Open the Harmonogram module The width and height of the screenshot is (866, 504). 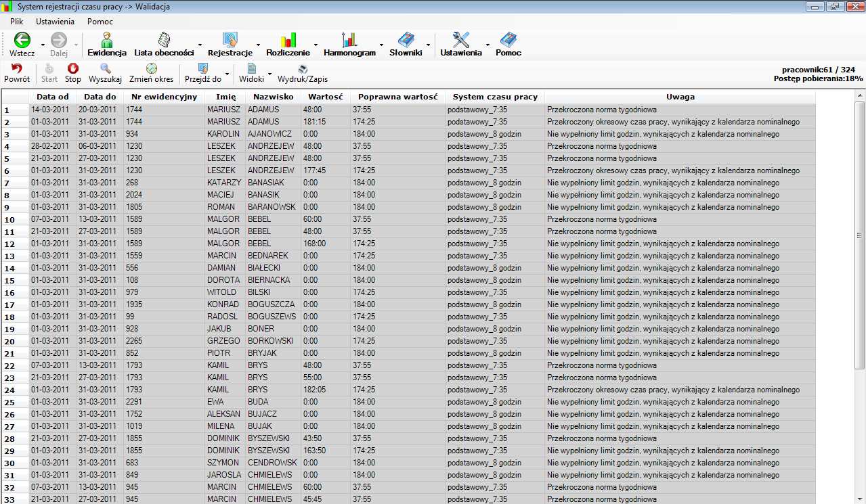click(349, 44)
